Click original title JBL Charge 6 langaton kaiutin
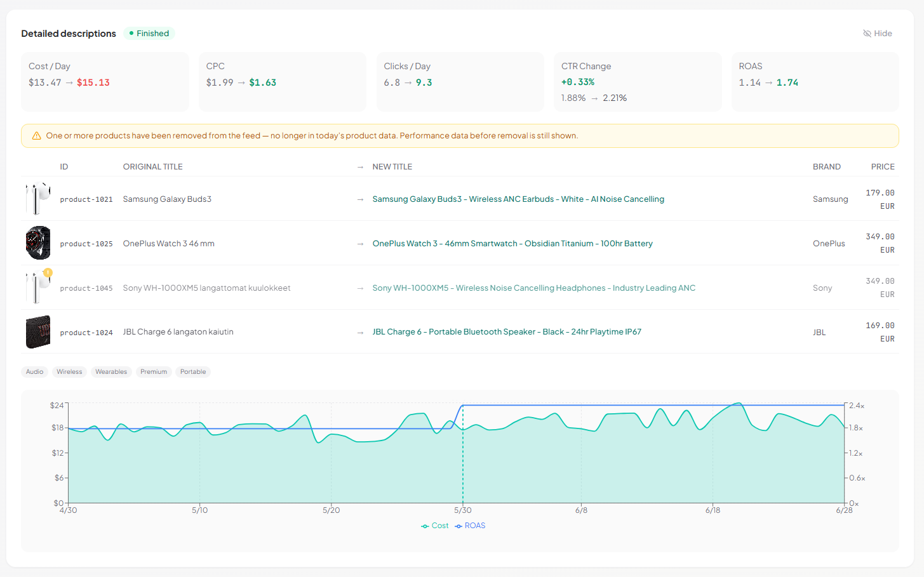924x577 pixels. click(x=178, y=332)
